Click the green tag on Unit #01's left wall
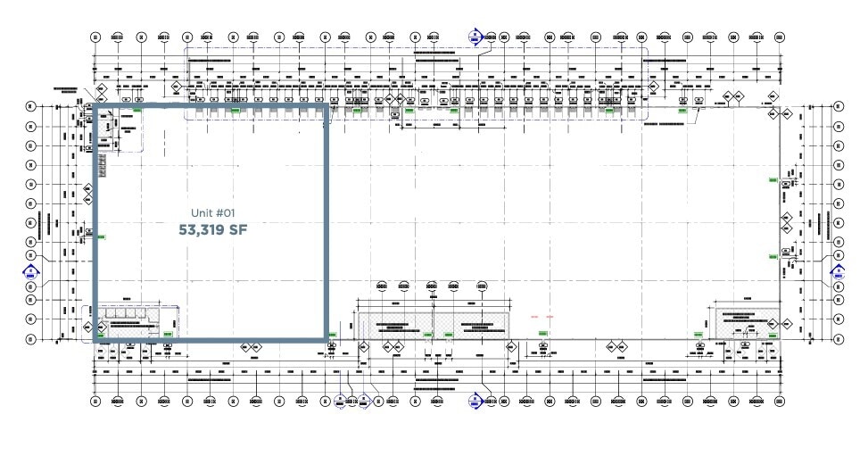 coord(101,237)
